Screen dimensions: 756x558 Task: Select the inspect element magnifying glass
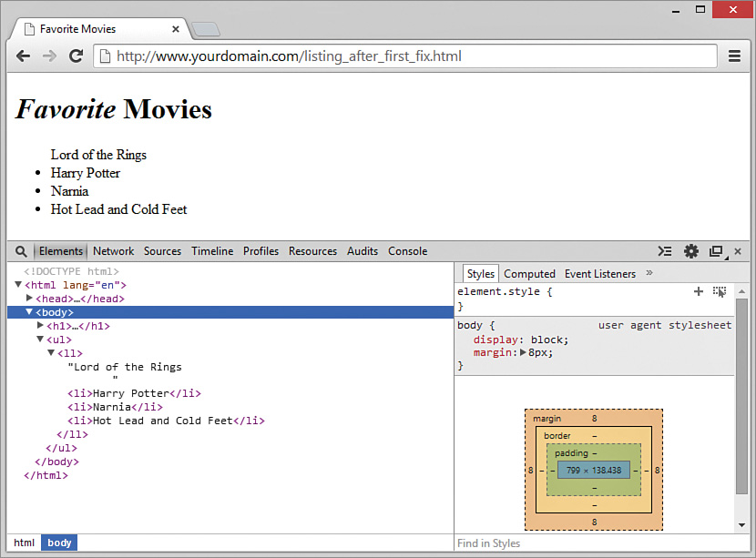click(x=21, y=251)
